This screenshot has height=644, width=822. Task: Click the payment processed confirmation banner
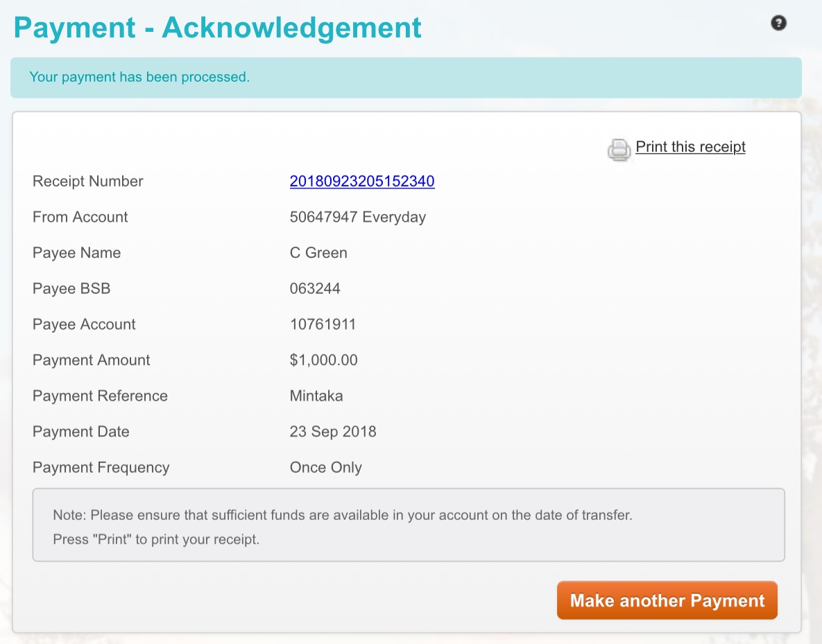pos(406,78)
